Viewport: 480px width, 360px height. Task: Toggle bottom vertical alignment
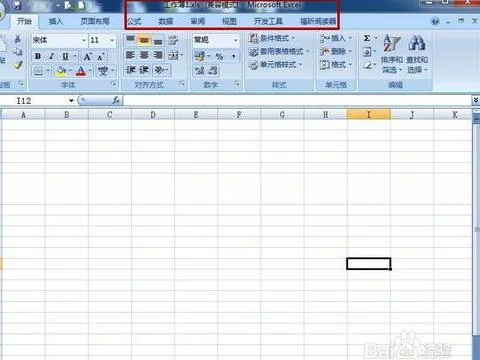158,40
